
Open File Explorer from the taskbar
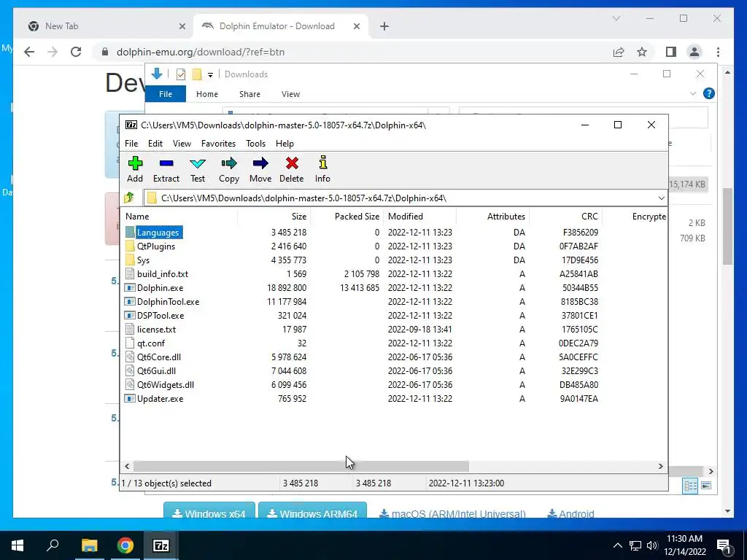click(89, 545)
